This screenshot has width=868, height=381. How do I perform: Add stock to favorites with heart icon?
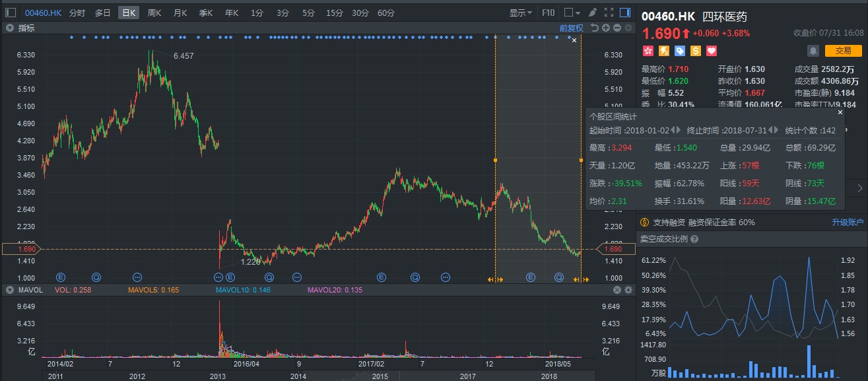[712, 51]
